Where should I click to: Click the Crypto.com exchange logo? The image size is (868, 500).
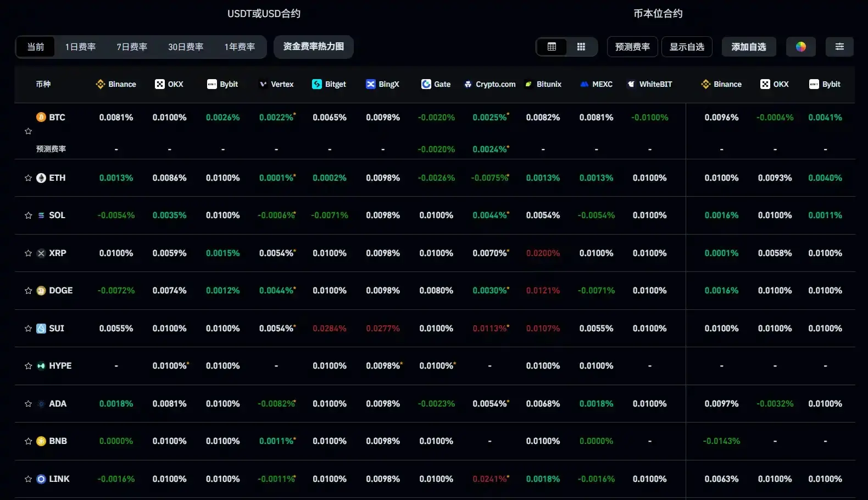[x=468, y=84]
